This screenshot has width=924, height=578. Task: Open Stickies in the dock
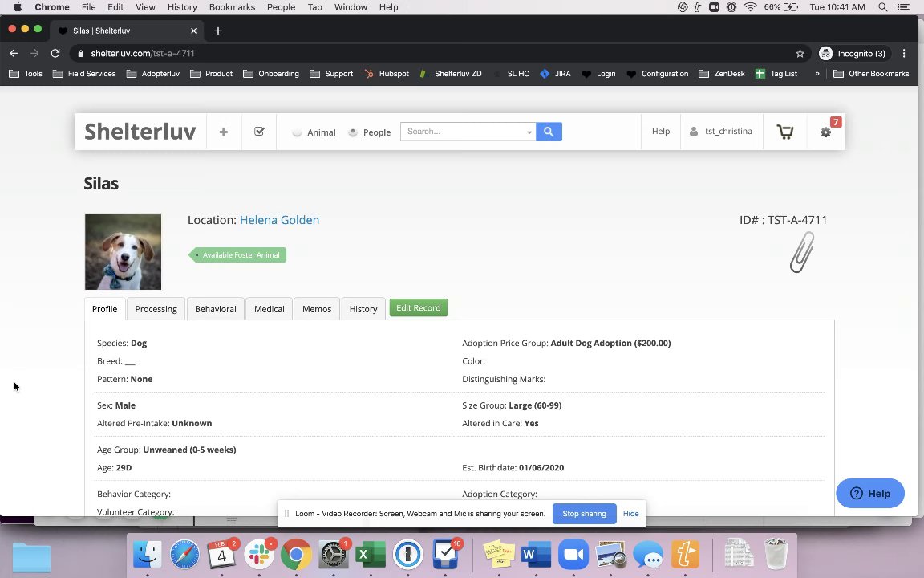coord(499,555)
